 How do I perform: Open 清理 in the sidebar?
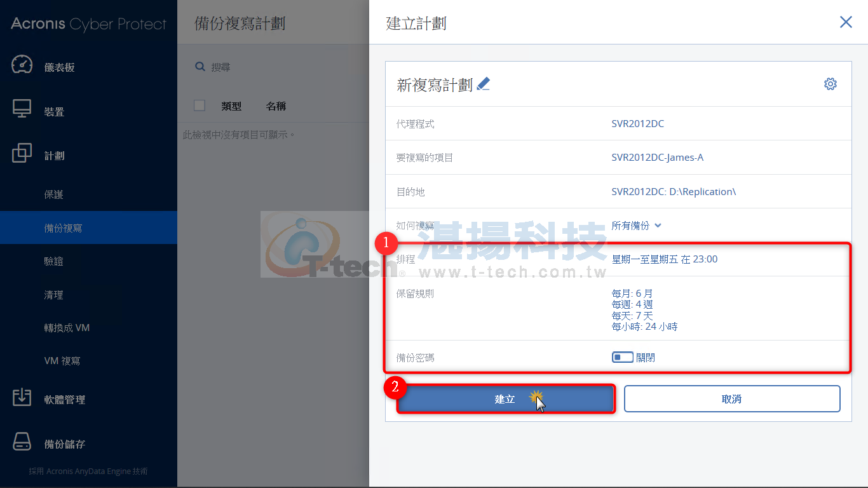pyautogui.click(x=54, y=295)
